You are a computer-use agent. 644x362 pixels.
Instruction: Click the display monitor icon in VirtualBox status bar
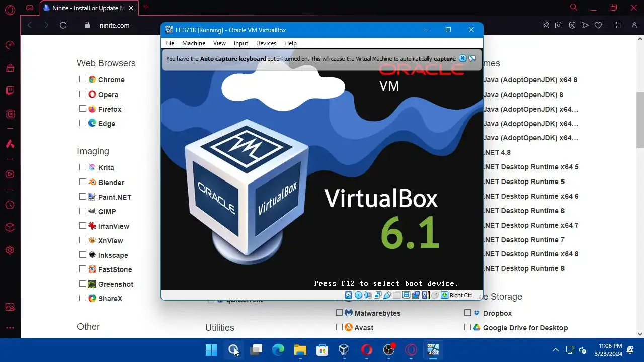(406, 295)
